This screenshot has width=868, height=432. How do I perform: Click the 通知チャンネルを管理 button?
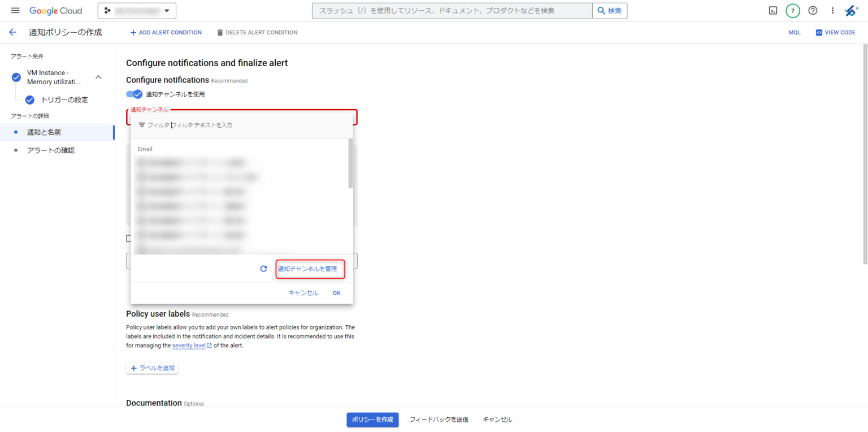coord(310,269)
